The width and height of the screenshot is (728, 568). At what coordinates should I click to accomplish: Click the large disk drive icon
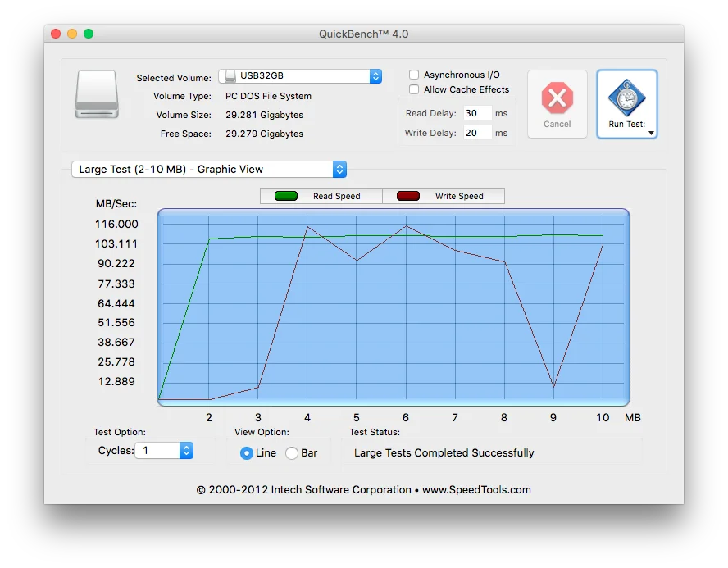[x=97, y=94]
